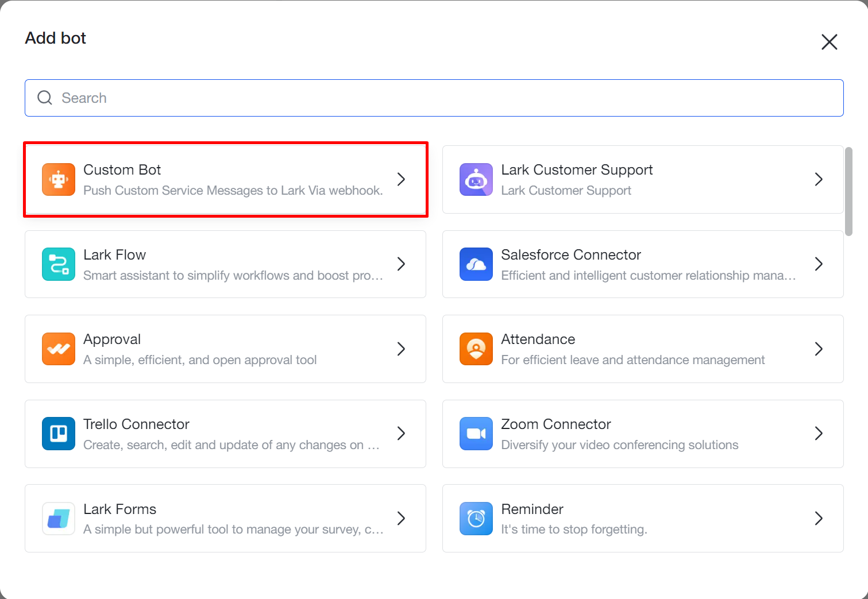Image resolution: width=868 pixels, height=599 pixels.
Task: Click the Salesforce Connector cloud icon
Action: tap(476, 264)
